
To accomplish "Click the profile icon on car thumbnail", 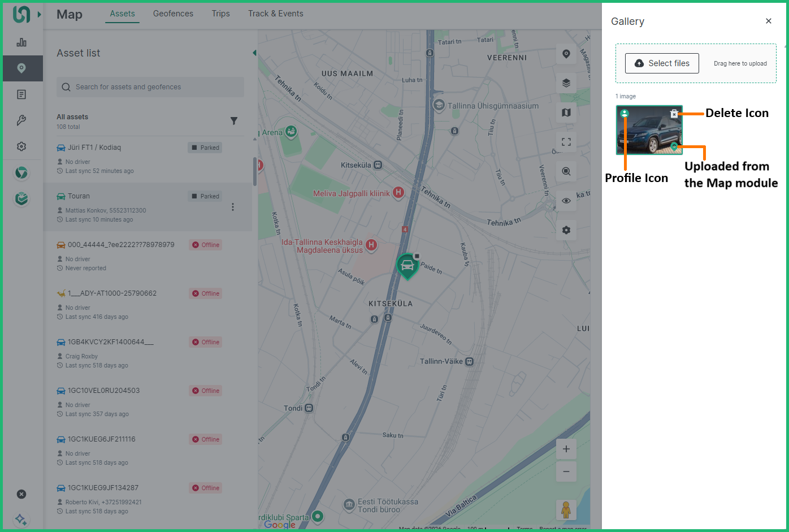I will pyautogui.click(x=625, y=114).
